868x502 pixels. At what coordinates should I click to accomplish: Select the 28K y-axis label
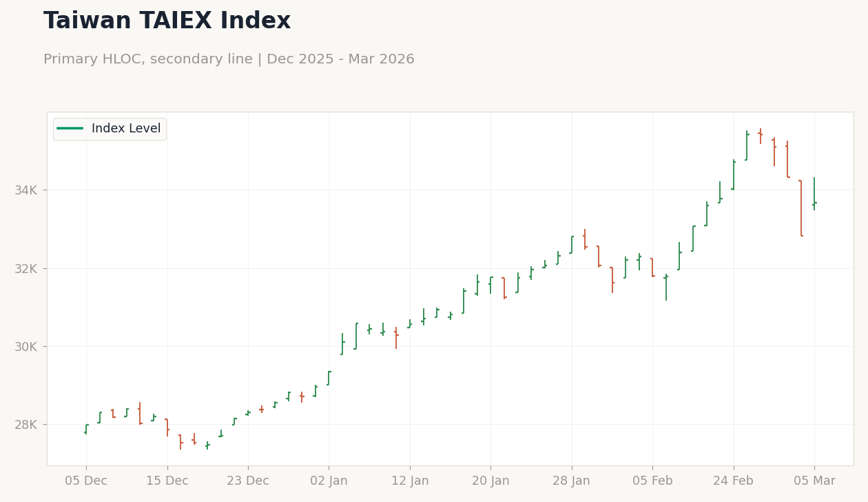pos(26,425)
